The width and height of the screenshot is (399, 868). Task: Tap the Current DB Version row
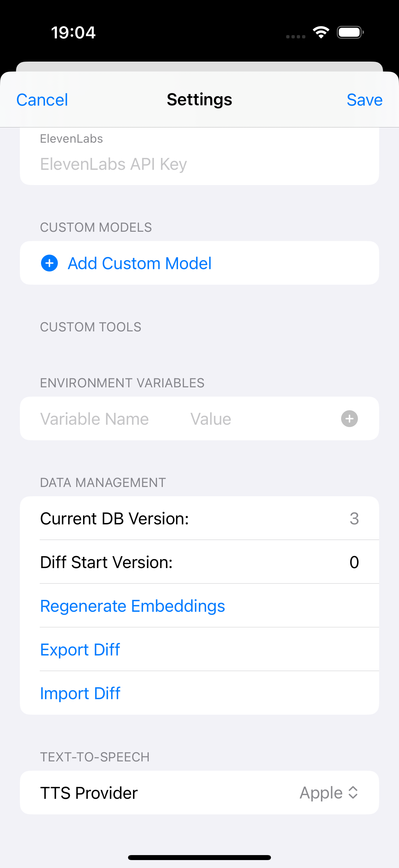coord(199,518)
